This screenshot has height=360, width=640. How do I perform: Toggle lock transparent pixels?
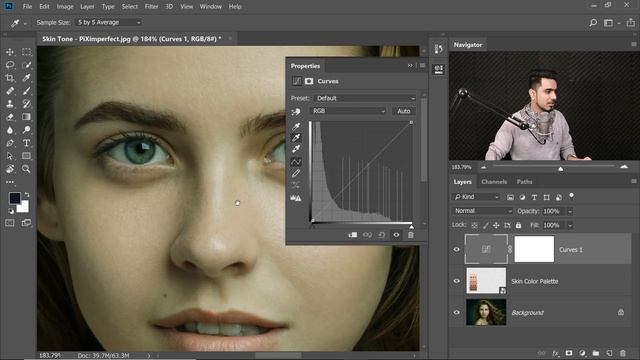pyautogui.click(x=474, y=225)
